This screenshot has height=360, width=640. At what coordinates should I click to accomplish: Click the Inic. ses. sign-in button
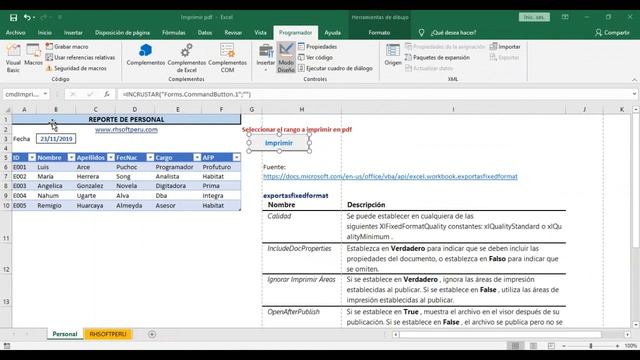534,17
